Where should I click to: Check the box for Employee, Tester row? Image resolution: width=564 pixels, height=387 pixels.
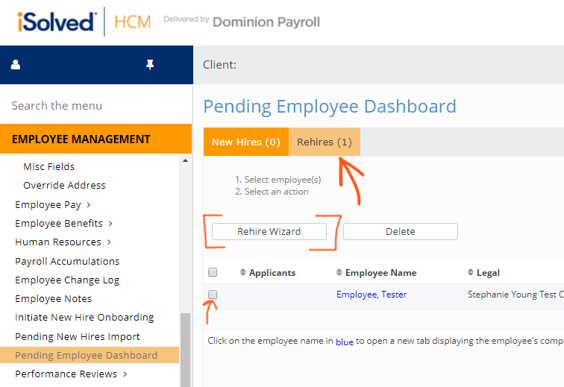coord(213,295)
